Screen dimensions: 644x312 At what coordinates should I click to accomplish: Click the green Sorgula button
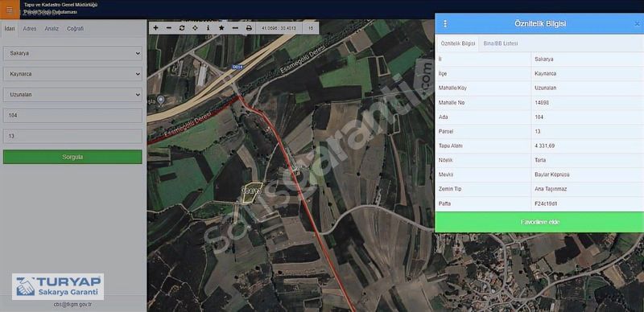point(72,157)
